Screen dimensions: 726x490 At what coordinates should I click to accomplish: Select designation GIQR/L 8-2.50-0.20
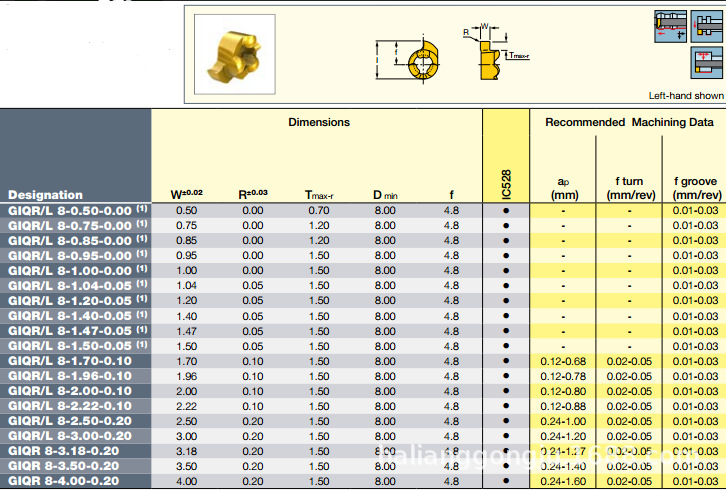click(x=70, y=421)
